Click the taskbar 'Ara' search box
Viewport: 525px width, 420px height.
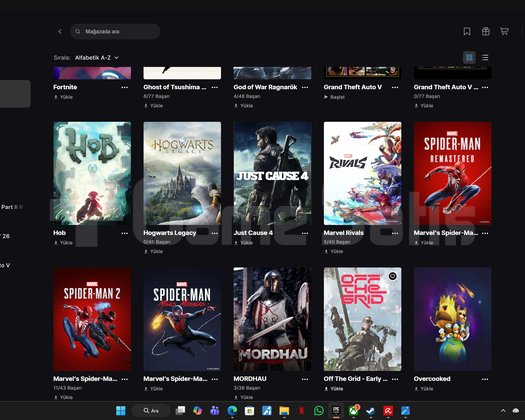point(150,411)
